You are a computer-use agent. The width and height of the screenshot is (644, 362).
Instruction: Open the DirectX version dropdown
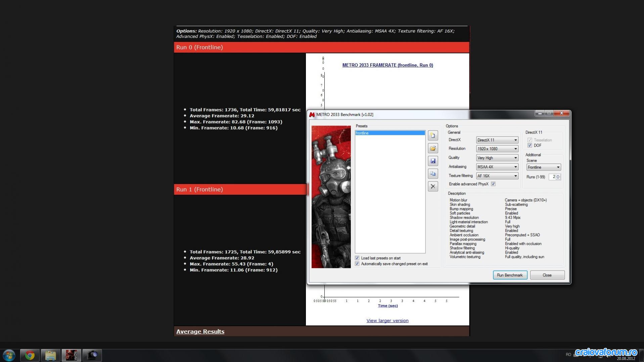497,140
